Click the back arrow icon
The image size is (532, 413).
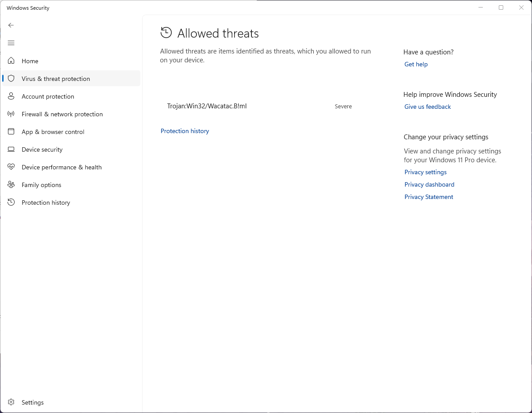pos(11,25)
